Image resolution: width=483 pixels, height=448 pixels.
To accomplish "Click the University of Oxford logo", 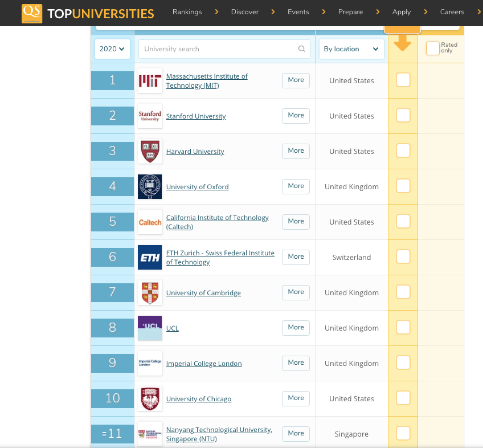I will pyautogui.click(x=150, y=186).
